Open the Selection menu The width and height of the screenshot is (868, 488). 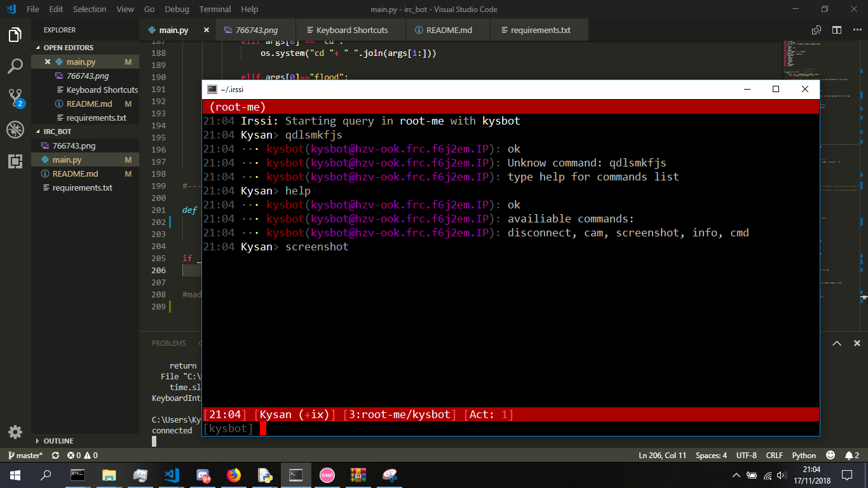tap(90, 10)
